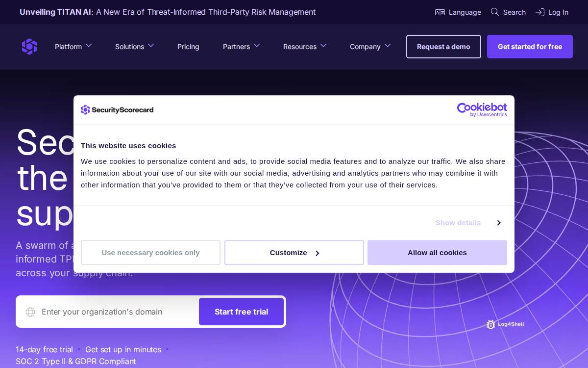Click the SecurityScorecard logo in cookie dialog
588x368 pixels.
point(117,110)
